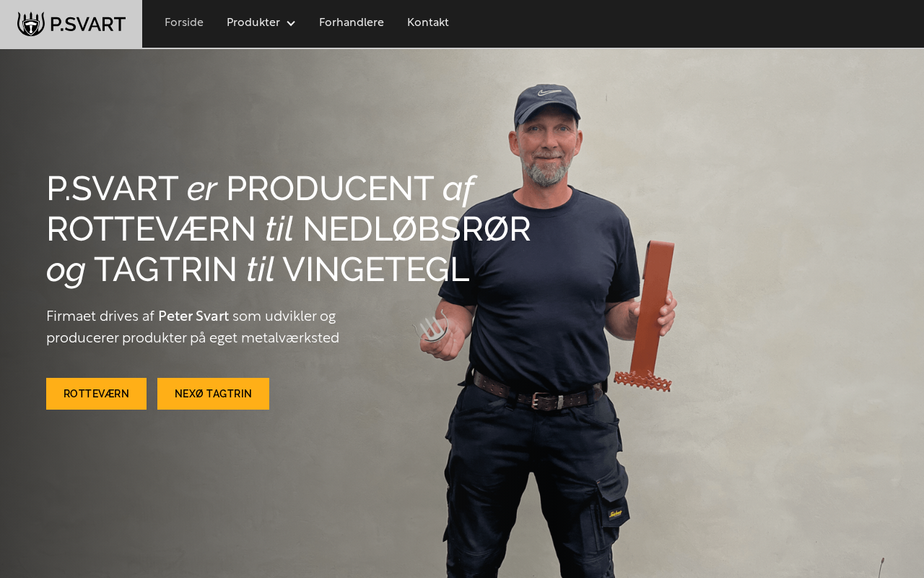Expand the chevron beside Produkter
Image resolution: width=924 pixels, height=578 pixels.
point(291,23)
